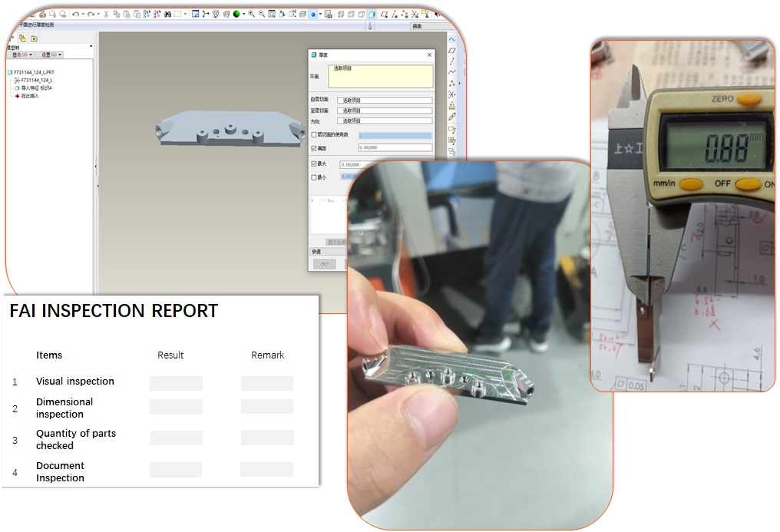Click the Copy icon in the toolbar
The width and height of the screenshot is (780, 532).
[x=117, y=14]
